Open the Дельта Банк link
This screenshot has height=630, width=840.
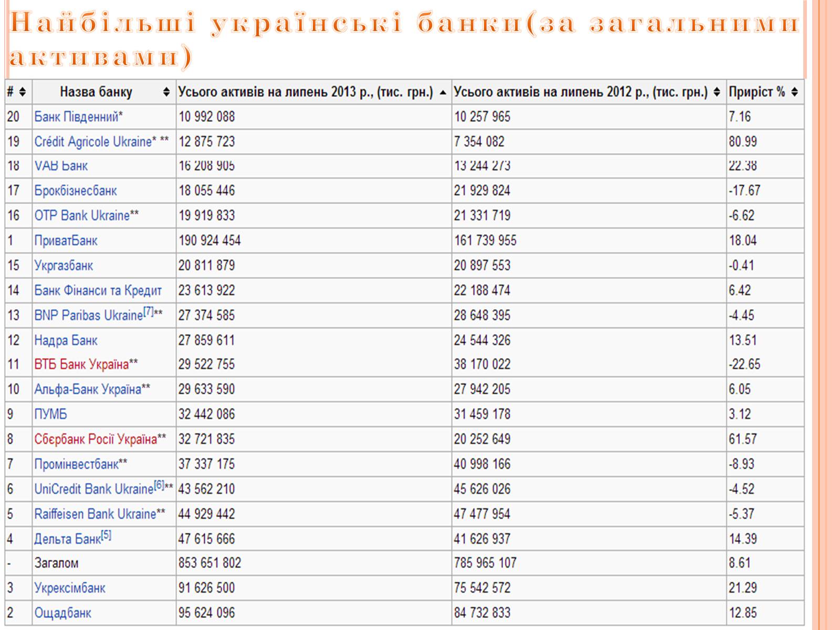tap(67, 539)
